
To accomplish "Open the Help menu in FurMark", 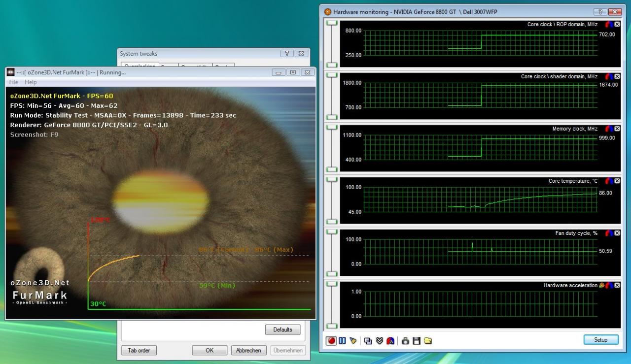I will tap(31, 82).
